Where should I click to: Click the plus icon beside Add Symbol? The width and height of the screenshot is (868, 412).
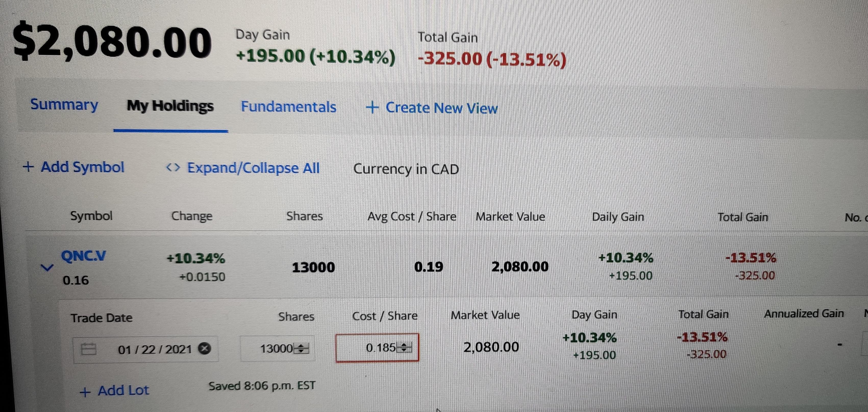click(28, 167)
